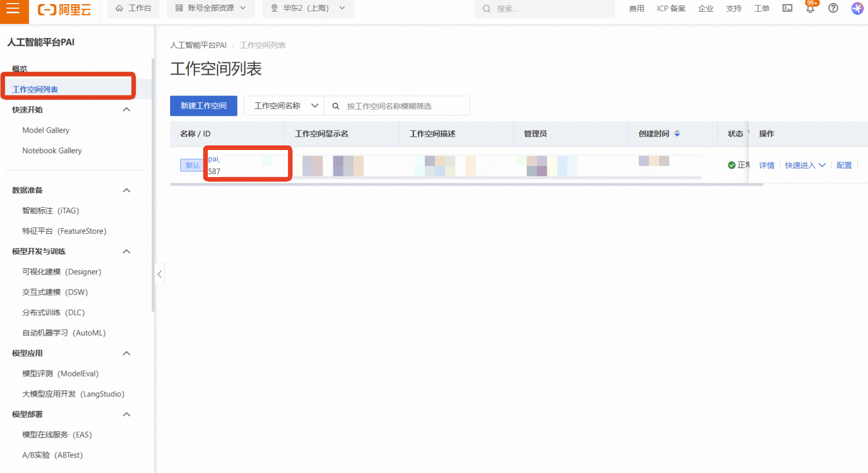Image resolution: width=868 pixels, height=473 pixels.
Task: Click the 工作空间描述 column header
Action: point(432,134)
